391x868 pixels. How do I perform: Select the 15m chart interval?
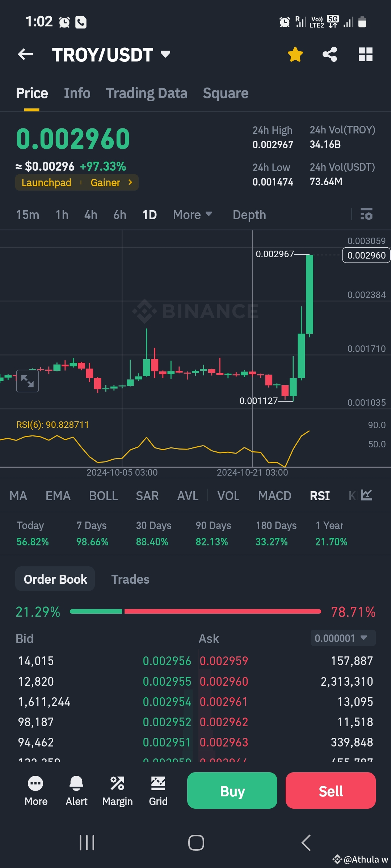(28, 215)
